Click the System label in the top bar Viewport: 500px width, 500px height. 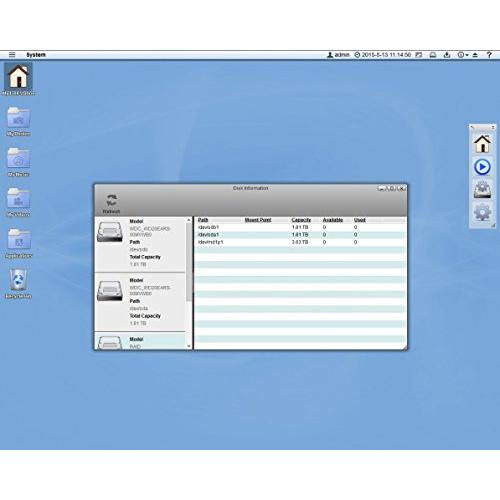(x=36, y=55)
